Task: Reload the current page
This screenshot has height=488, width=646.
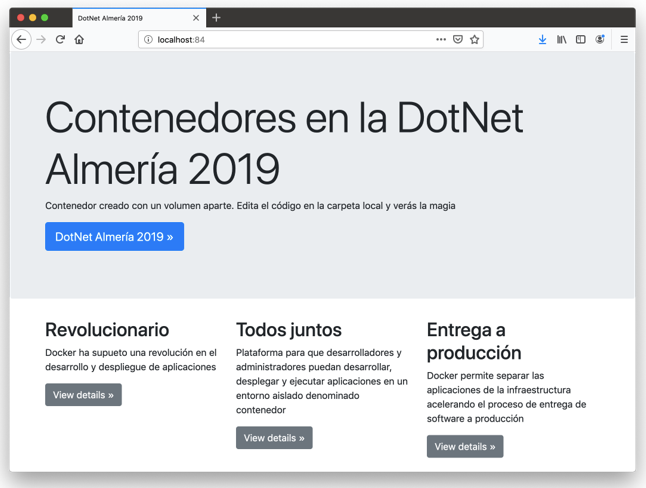Action: coord(60,40)
